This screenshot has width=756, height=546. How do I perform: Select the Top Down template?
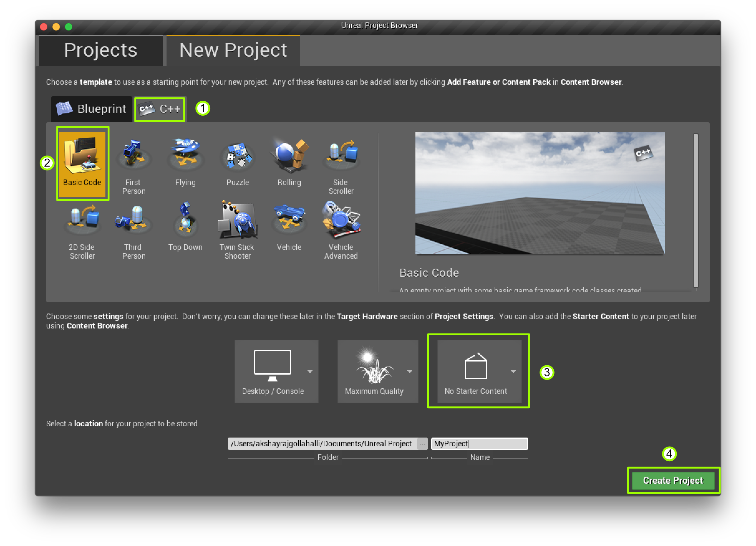(185, 222)
